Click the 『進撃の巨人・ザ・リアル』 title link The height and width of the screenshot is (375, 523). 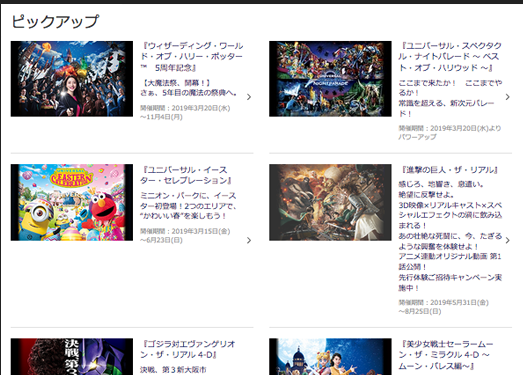tap(449, 170)
